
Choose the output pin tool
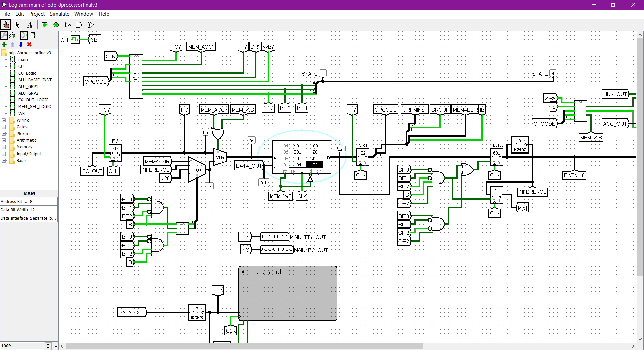click(56, 25)
